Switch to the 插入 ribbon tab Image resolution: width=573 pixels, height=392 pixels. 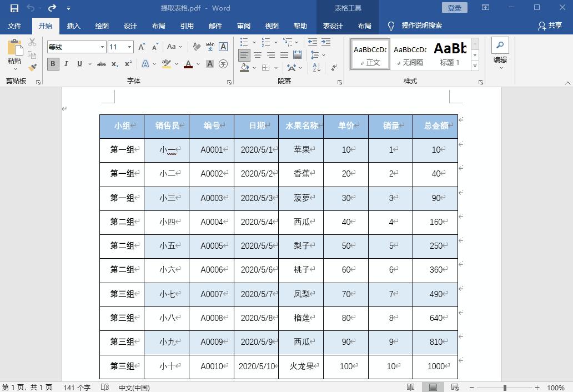[75, 26]
